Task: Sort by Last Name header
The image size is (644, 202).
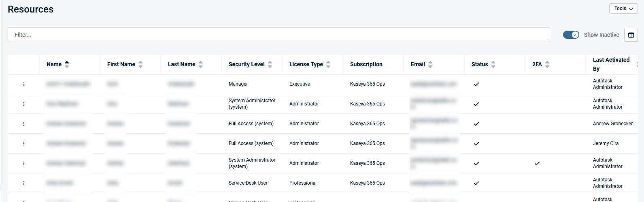Action: 181,64
